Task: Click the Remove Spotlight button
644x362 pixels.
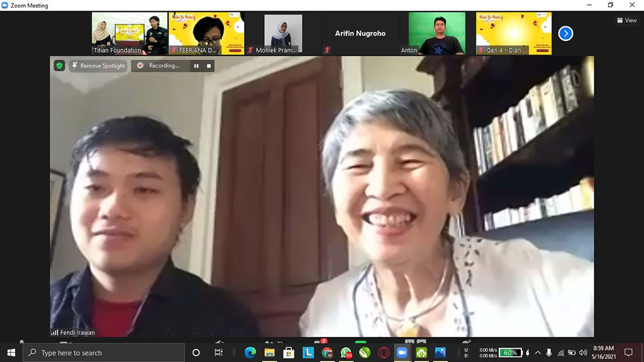Action: tap(99, 65)
